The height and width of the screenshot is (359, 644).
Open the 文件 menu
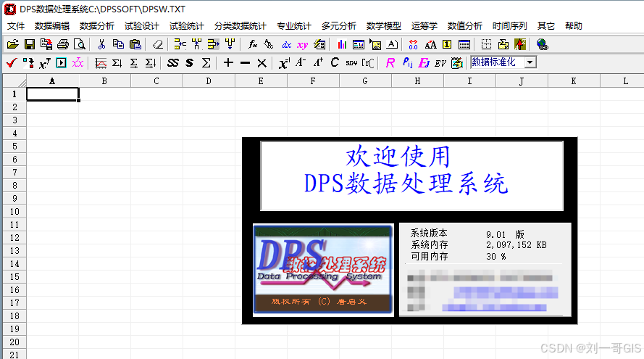(16, 26)
